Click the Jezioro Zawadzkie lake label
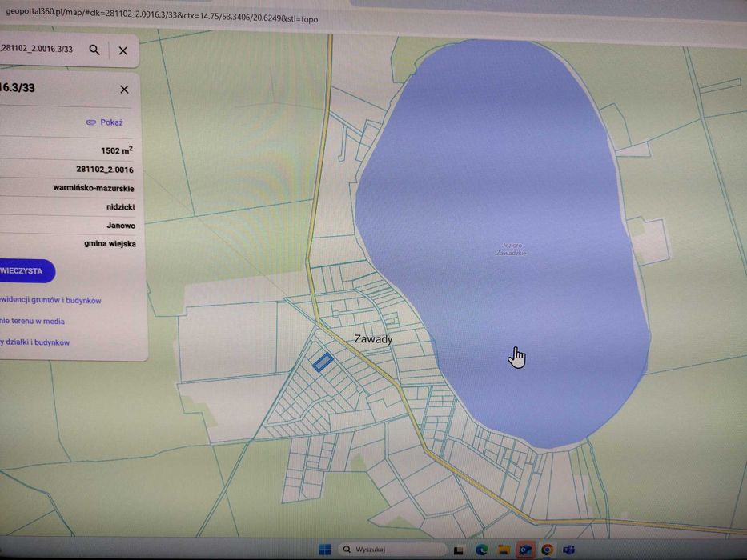Screen dimensions: 747x560 click(x=512, y=249)
